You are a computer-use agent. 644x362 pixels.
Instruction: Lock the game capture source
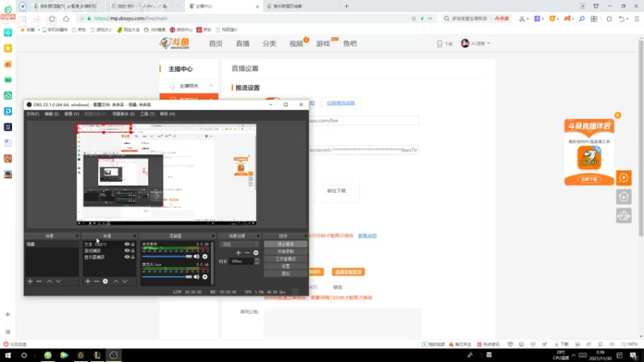point(133,250)
